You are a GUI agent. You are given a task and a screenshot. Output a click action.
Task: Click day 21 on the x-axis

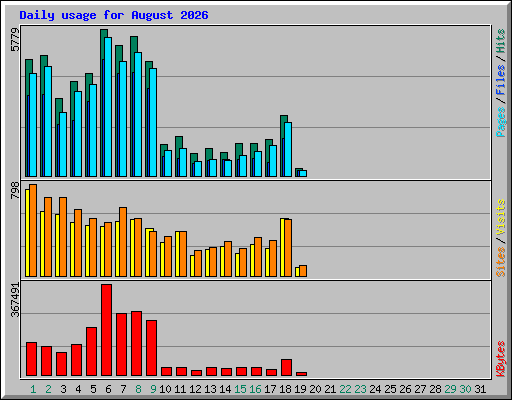[x=330, y=389]
